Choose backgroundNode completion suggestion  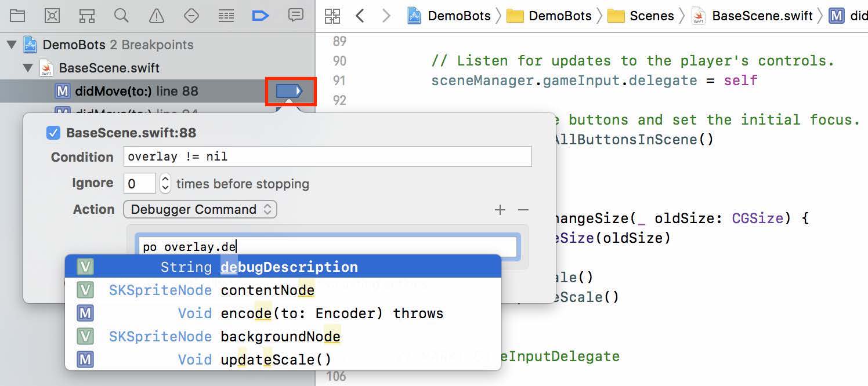[283, 336]
